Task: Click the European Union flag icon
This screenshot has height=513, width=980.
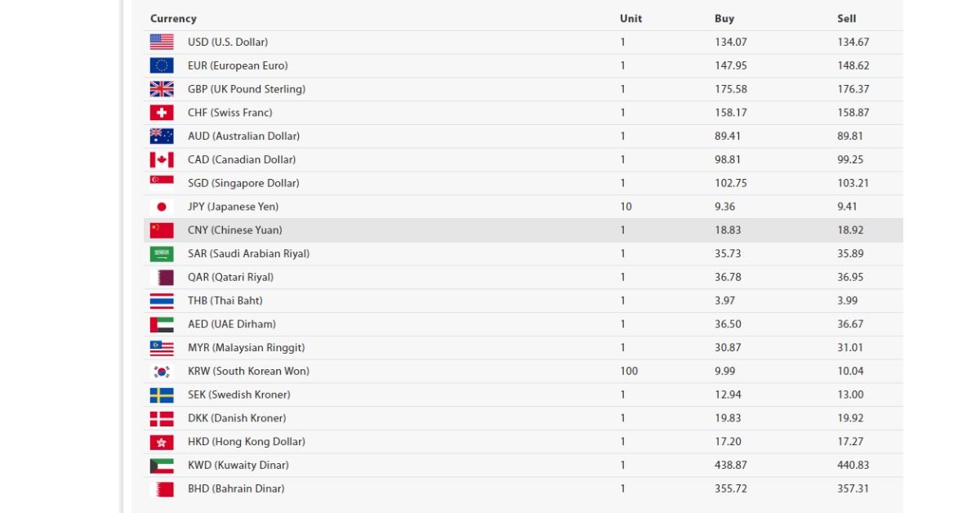Action: pos(162,65)
